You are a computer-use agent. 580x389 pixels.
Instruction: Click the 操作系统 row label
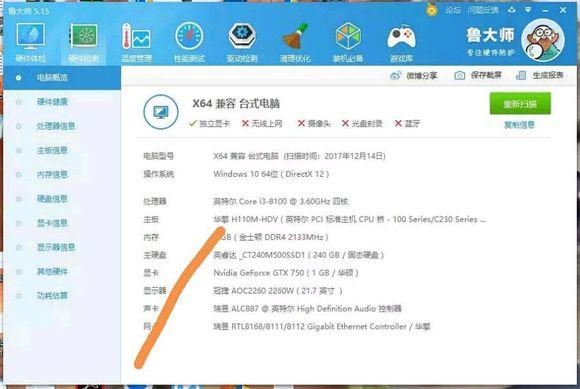[x=159, y=174]
